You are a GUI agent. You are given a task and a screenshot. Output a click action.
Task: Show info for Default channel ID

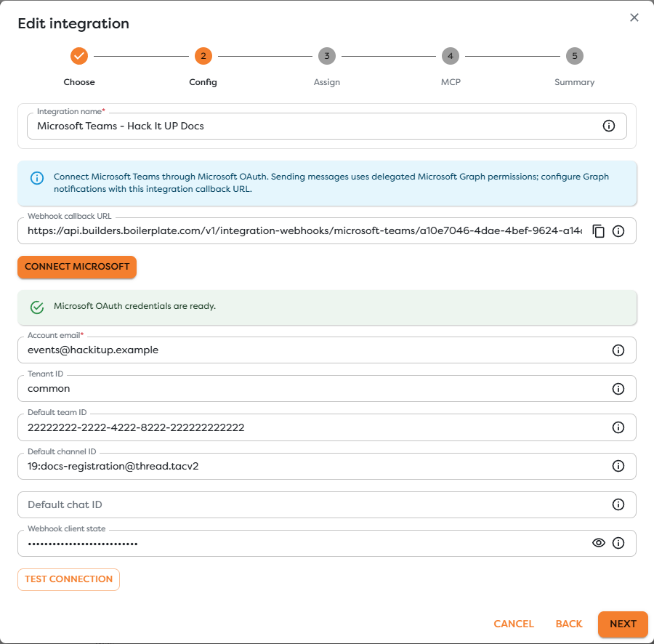point(618,466)
